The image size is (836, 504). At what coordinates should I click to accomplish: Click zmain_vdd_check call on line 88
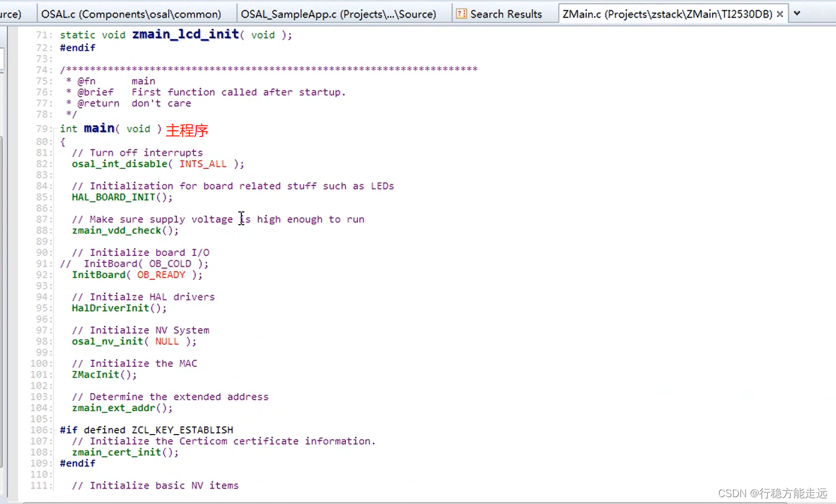pyautogui.click(x=117, y=230)
